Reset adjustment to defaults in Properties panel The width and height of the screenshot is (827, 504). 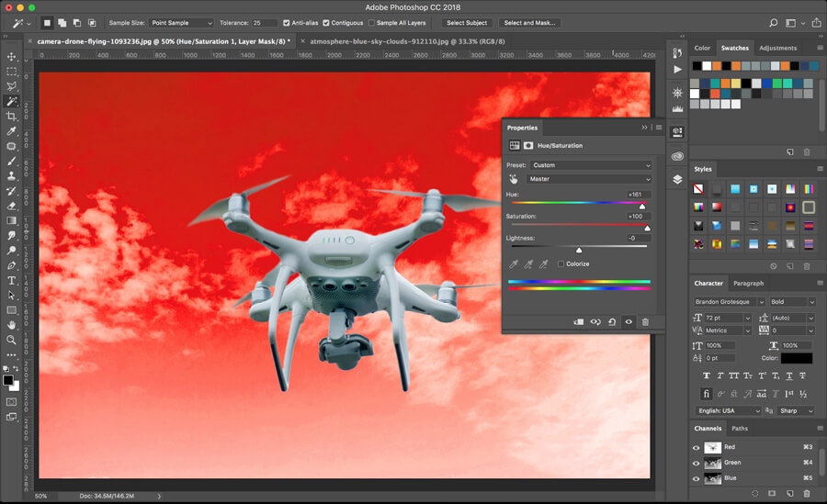[612, 322]
